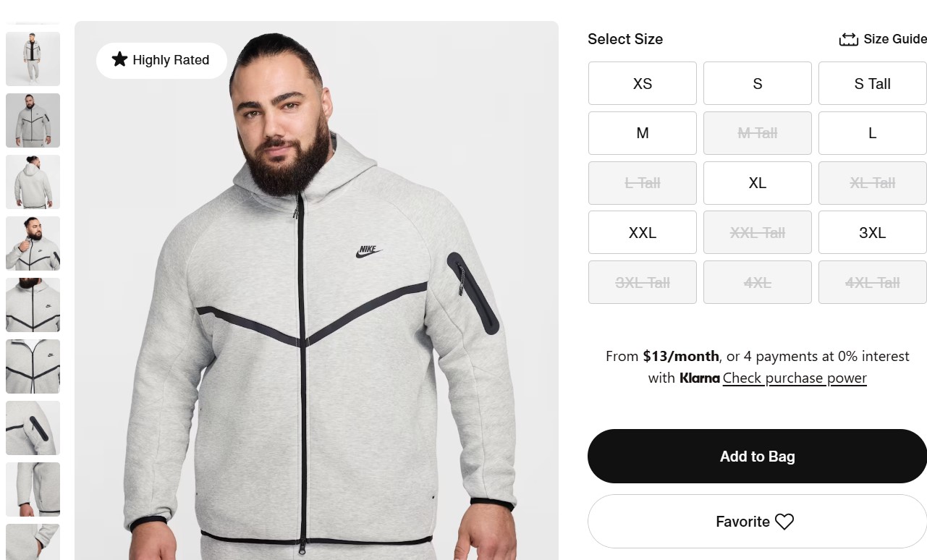This screenshot has height=560, width=927.
Task: Select size M option
Action: (642, 133)
